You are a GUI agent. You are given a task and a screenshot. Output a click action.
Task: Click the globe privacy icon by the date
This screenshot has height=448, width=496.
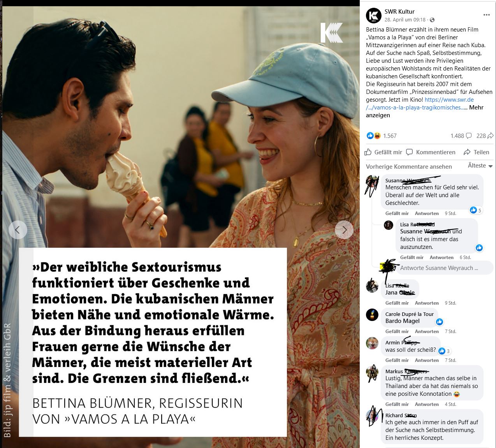432,20
